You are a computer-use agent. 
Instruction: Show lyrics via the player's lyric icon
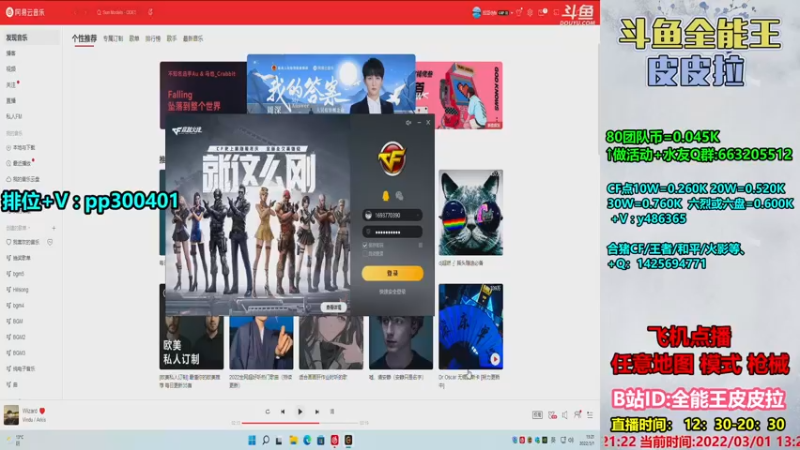coord(332,412)
